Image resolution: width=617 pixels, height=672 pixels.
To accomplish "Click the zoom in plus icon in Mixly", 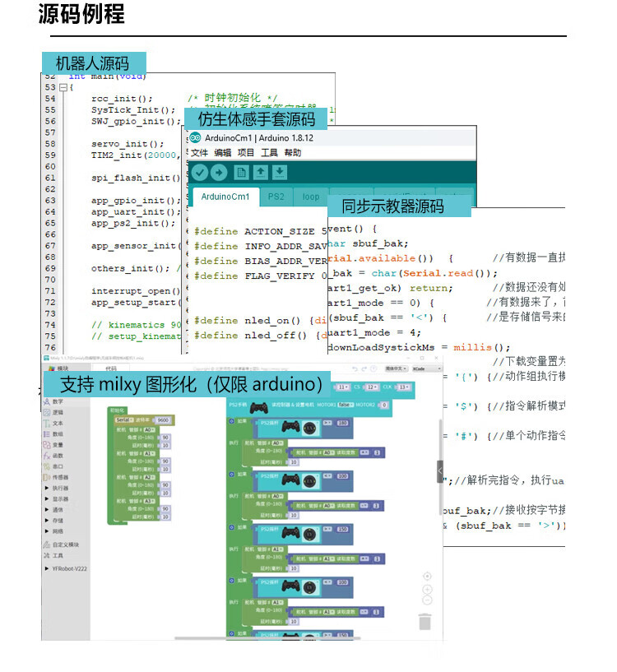I will tap(426, 589).
